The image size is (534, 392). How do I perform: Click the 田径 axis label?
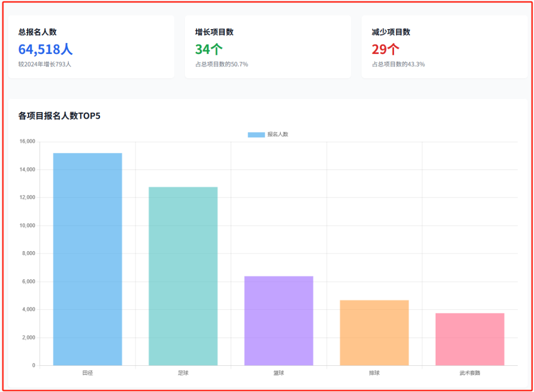88,373
